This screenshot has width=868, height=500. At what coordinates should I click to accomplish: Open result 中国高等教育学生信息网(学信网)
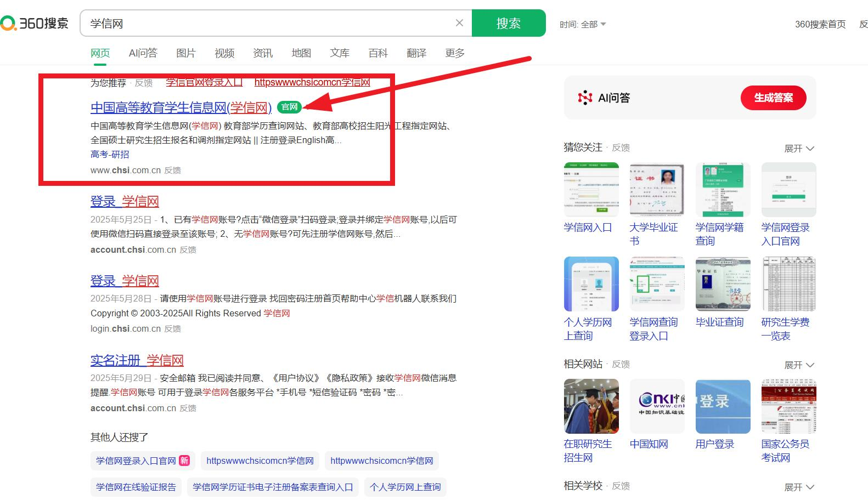point(181,107)
